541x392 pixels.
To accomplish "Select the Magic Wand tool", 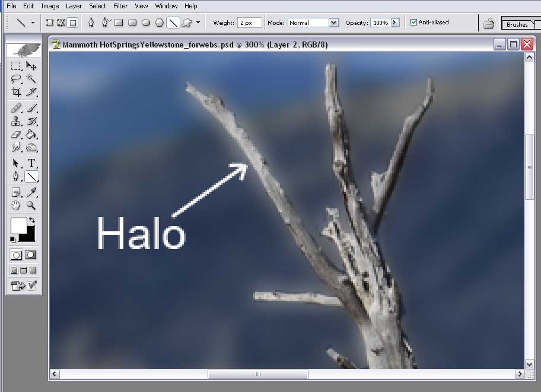I will pyautogui.click(x=31, y=79).
